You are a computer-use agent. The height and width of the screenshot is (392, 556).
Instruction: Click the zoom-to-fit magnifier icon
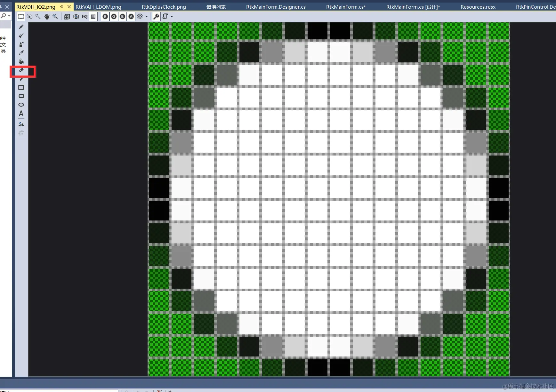point(76,17)
